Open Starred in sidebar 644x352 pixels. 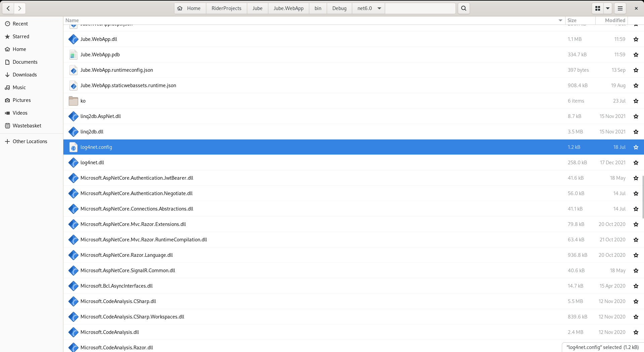coord(32,37)
